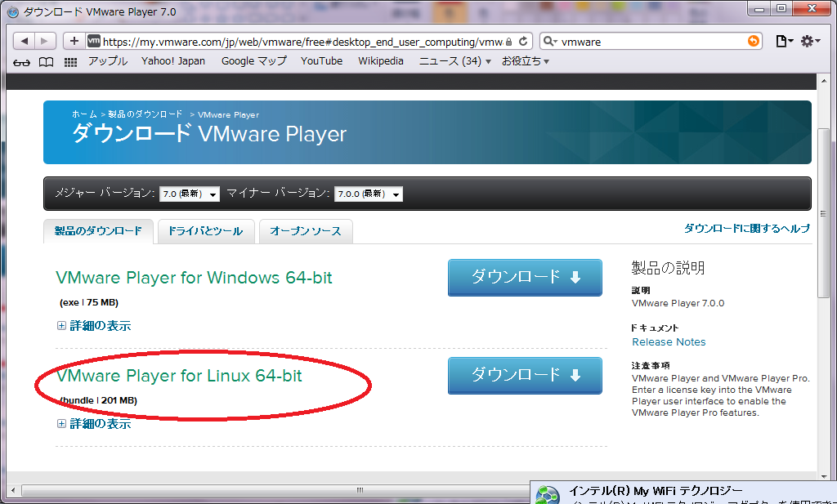This screenshot has width=837, height=504.
Task: Click scroll left arrow on horizontal scrollbar
Action: click(13, 490)
